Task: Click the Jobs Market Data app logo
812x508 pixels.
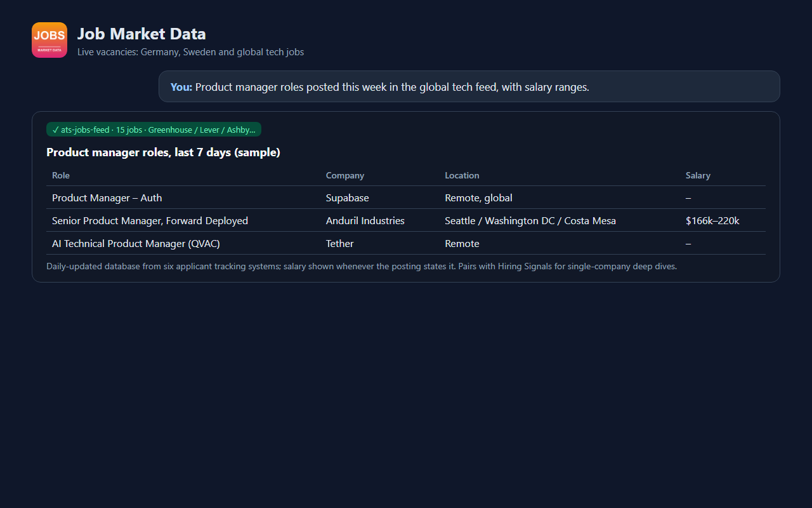Action: [x=49, y=40]
